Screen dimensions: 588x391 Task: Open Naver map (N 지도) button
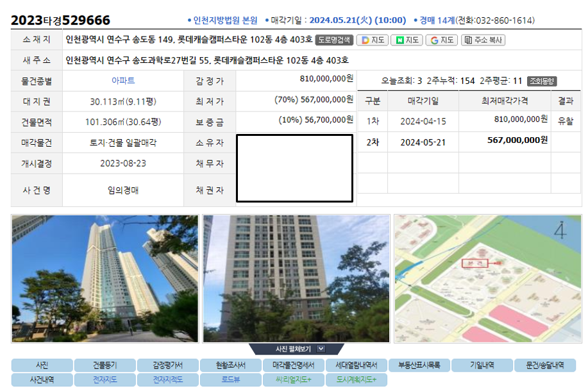pos(407,40)
